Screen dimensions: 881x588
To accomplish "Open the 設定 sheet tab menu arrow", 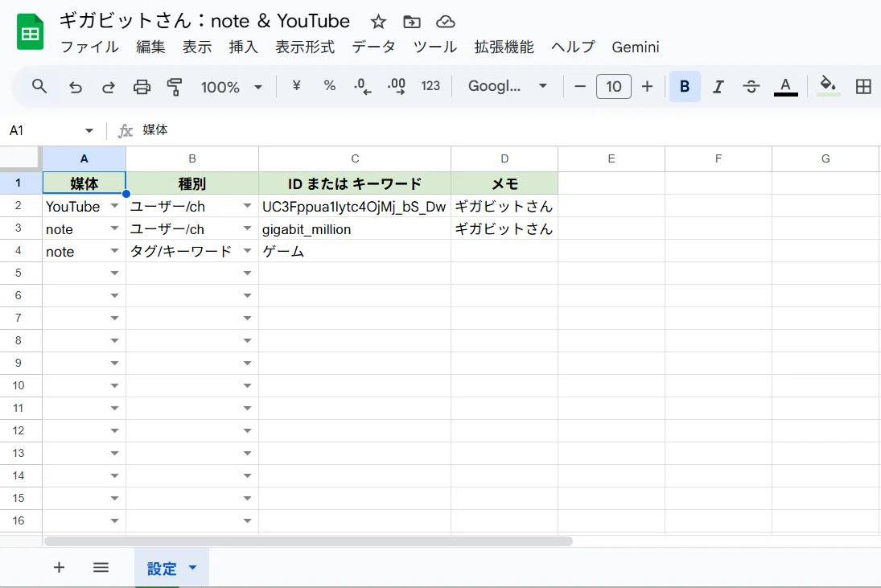I will [193, 568].
